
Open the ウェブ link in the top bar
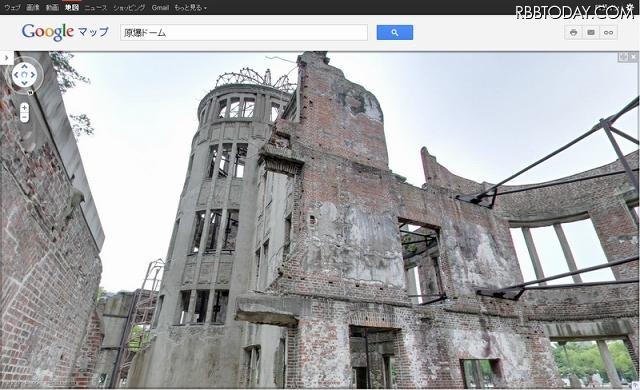click(x=12, y=7)
